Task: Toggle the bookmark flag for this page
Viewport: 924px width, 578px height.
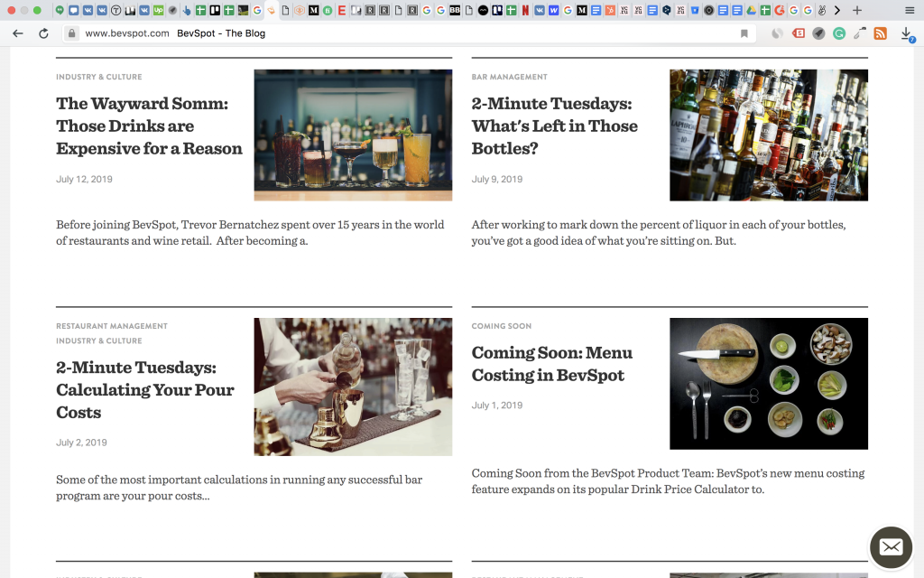Action: point(745,33)
